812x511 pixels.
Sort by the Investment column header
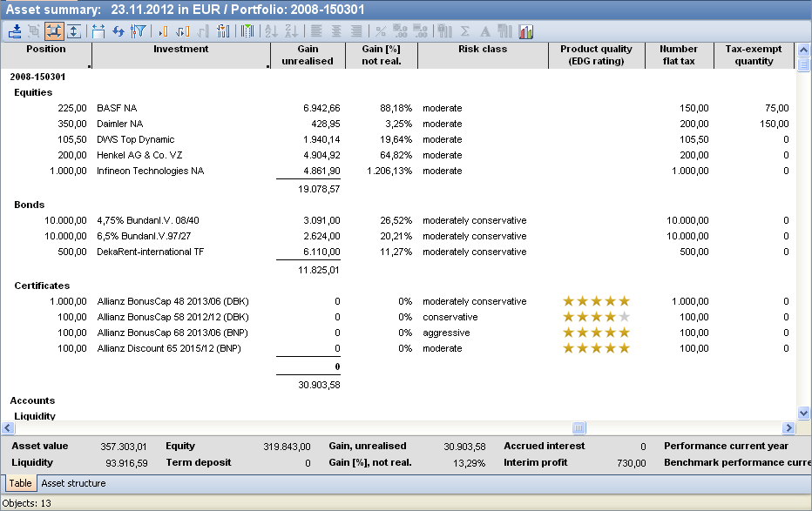(180, 50)
